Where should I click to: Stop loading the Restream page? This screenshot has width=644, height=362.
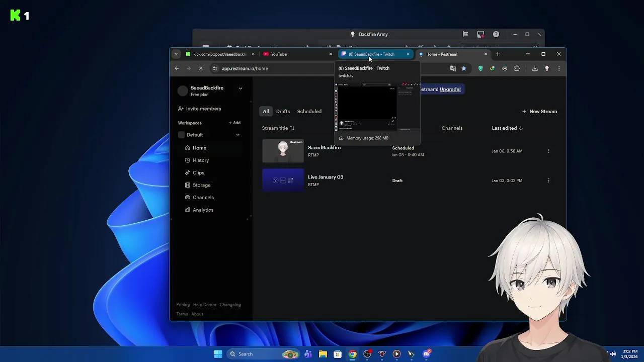pos(201,68)
